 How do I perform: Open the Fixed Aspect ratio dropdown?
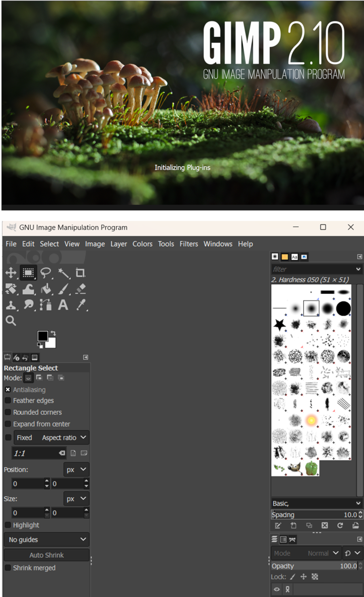point(51,438)
